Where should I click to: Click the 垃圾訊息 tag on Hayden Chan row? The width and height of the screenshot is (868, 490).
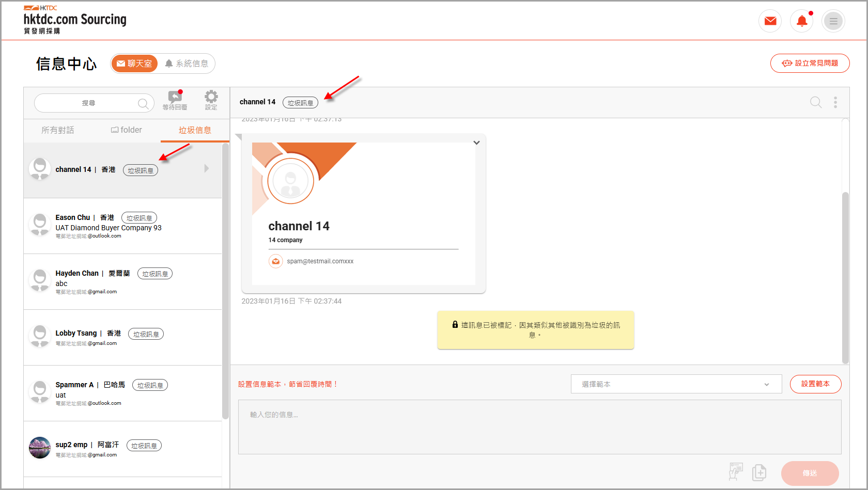[x=155, y=274]
